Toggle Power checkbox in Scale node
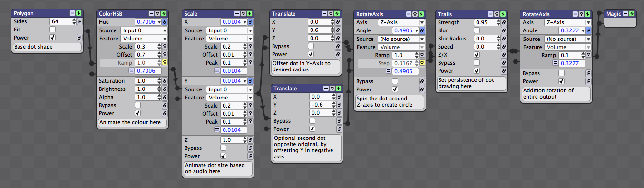This screenshot has height=188, width=644. point(224,156)
